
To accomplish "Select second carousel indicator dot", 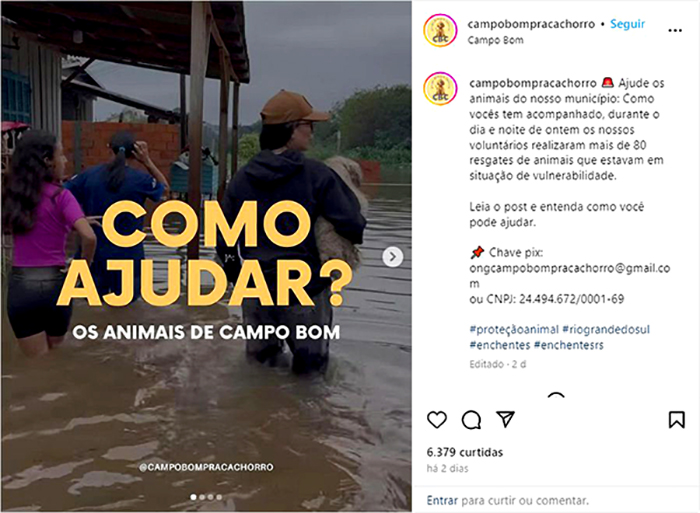I will [202, 497].
